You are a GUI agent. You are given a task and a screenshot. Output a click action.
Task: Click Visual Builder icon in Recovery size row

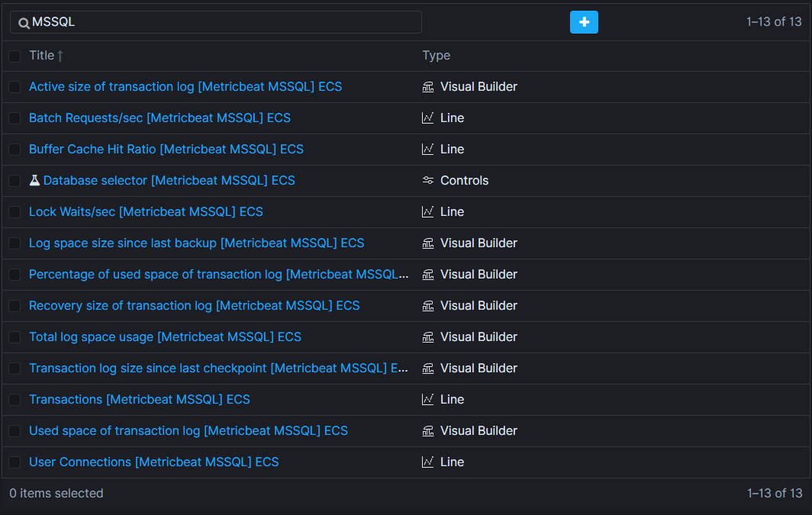click(427, 306)
